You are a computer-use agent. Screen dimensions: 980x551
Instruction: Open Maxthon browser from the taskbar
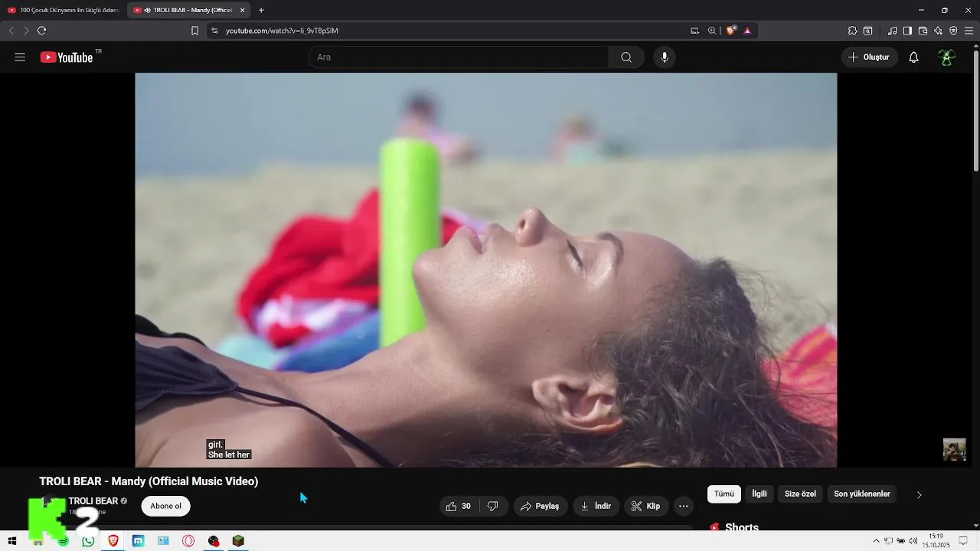coord(138,541)
